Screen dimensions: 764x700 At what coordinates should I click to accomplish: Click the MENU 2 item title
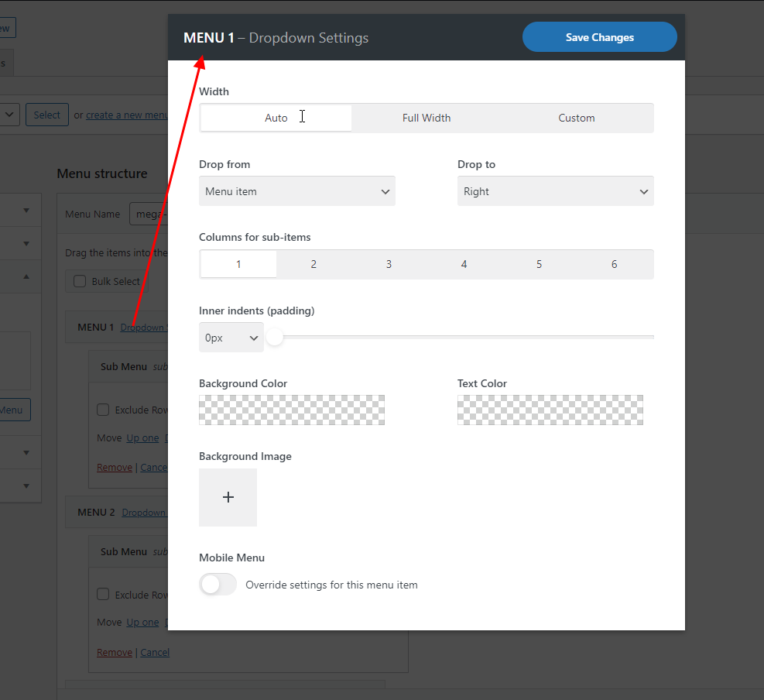point(96,513)
